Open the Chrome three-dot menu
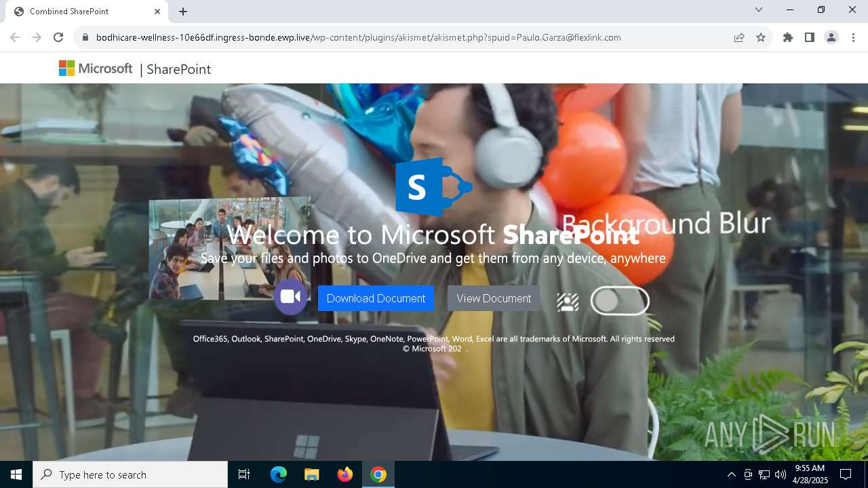This screenshot has height=488, width=868. pyautogui.click(x=853, y=37)
